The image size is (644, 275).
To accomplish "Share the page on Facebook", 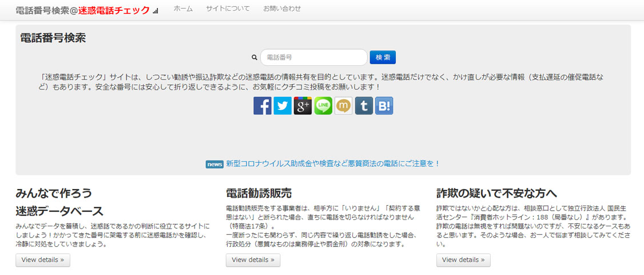I will click(x=263, y=105).
